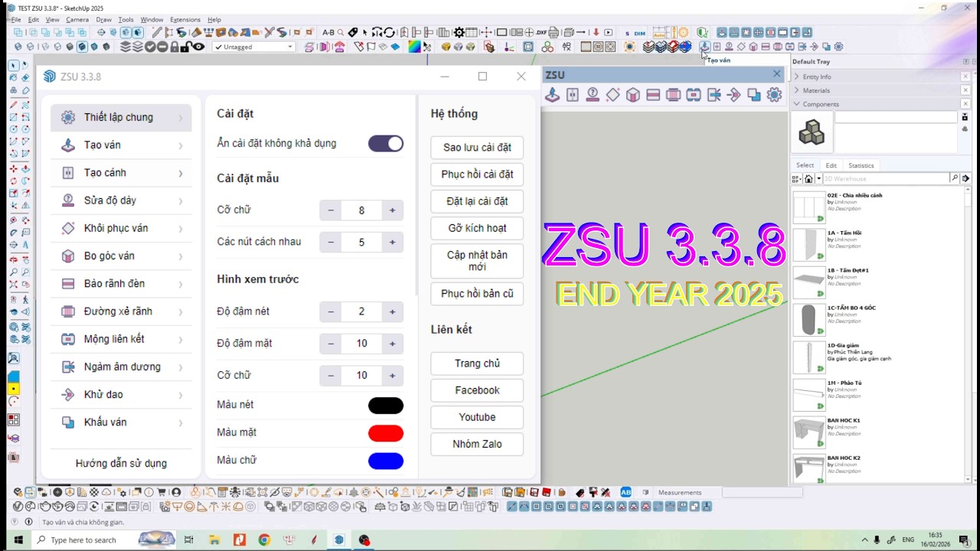Increase Cỡ chữ under Cài đặt mẫu

[x=392, y=210]
